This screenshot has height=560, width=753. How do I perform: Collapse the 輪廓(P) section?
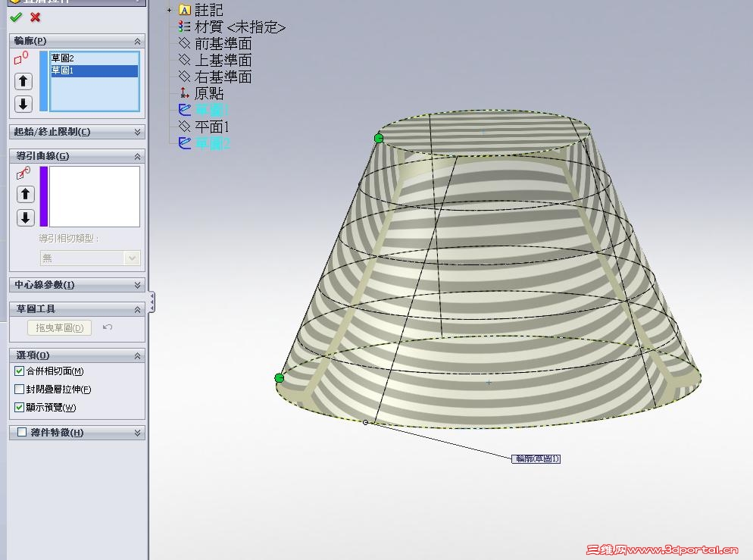137,42
